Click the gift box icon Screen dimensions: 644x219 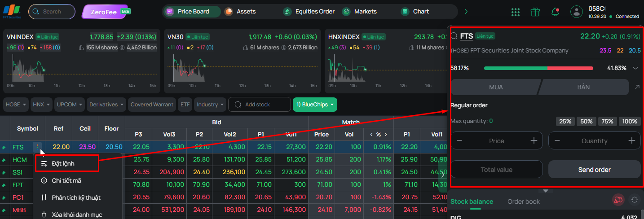click(x=535, y=12)
